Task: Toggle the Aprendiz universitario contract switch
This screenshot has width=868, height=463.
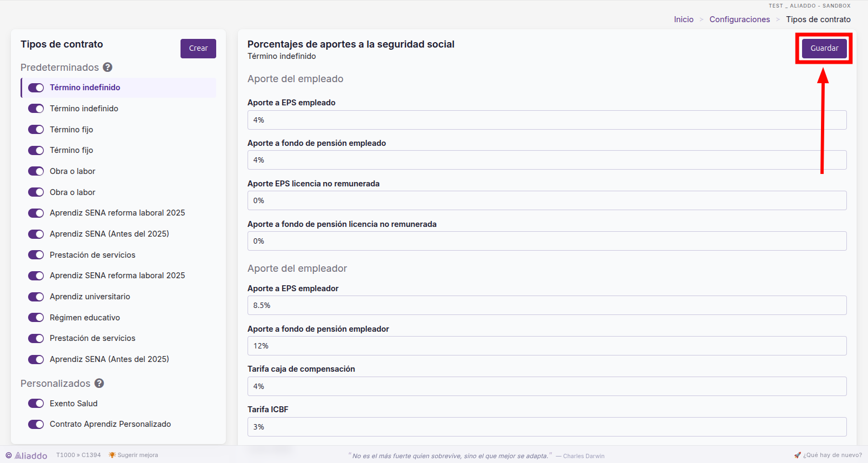Action: coord(36,297)
